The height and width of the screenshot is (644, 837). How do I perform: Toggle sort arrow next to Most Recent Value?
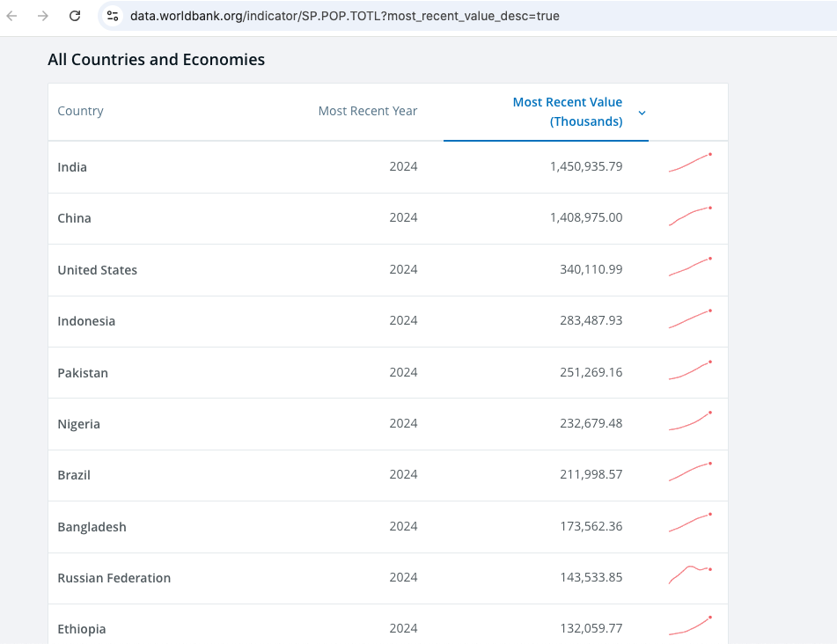pos(642,113)
